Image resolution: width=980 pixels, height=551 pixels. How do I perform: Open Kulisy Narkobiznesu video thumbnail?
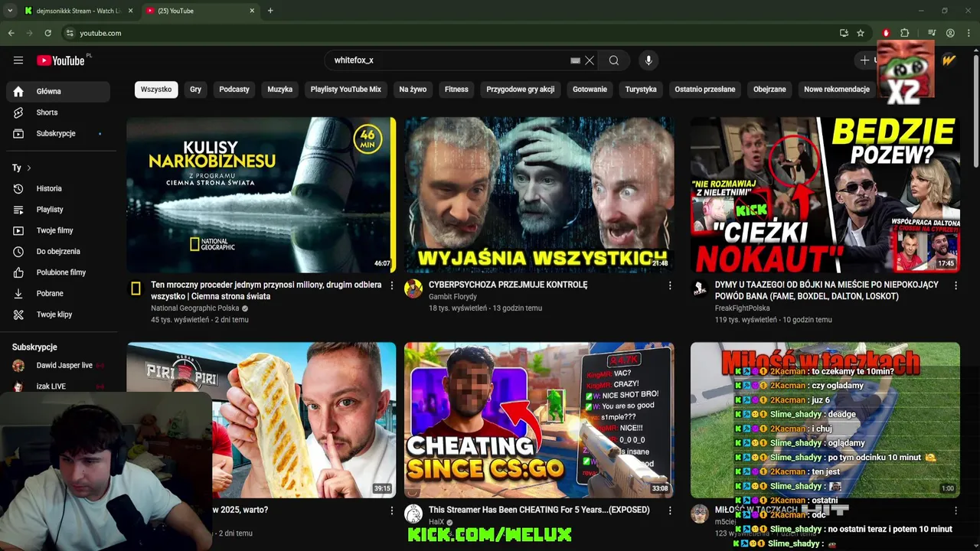point(261,194)
